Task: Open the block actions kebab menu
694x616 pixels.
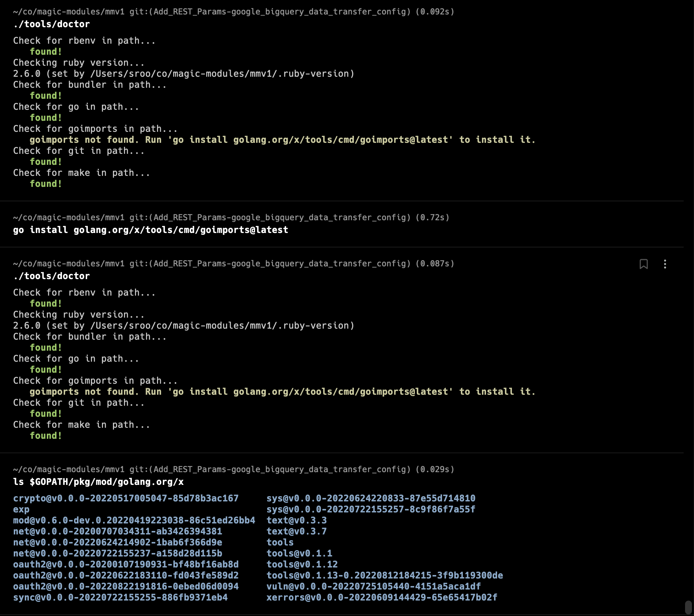Action: [665, 264]
